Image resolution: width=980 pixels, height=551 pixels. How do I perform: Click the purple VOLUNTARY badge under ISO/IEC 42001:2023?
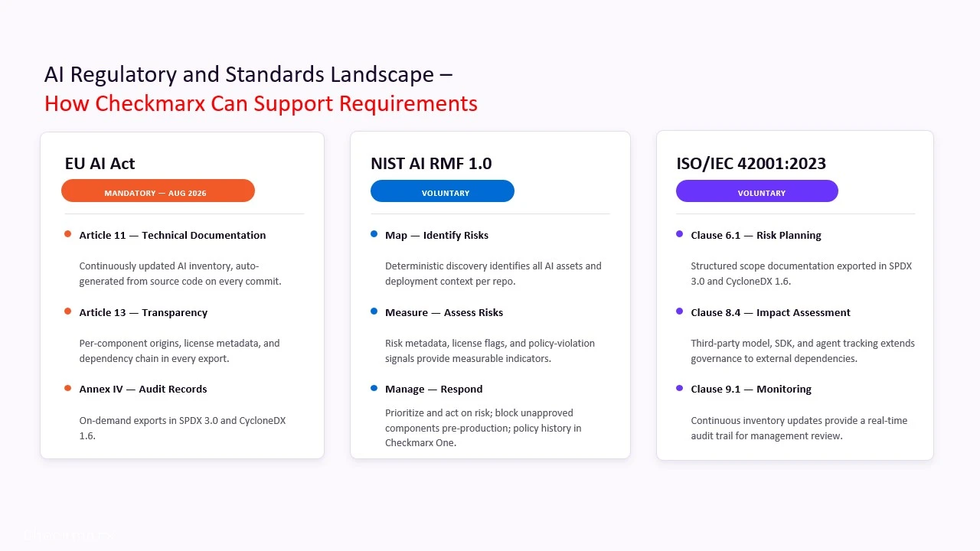[757, 191]
